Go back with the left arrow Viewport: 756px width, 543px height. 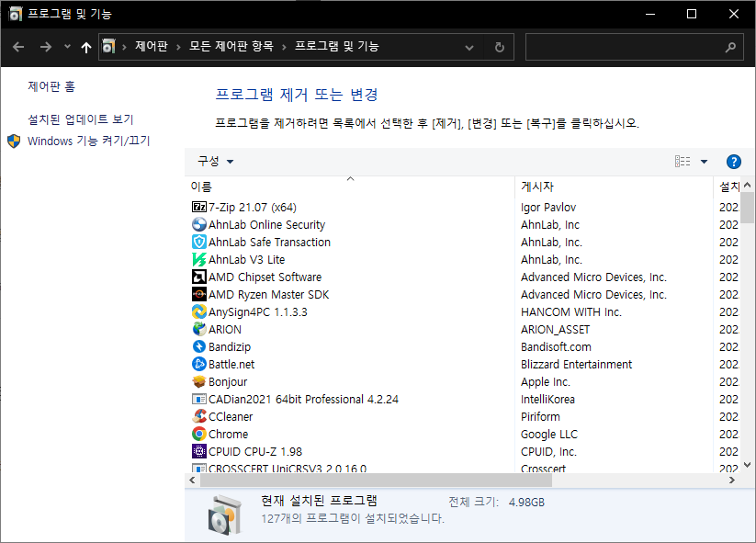point(18,47)
